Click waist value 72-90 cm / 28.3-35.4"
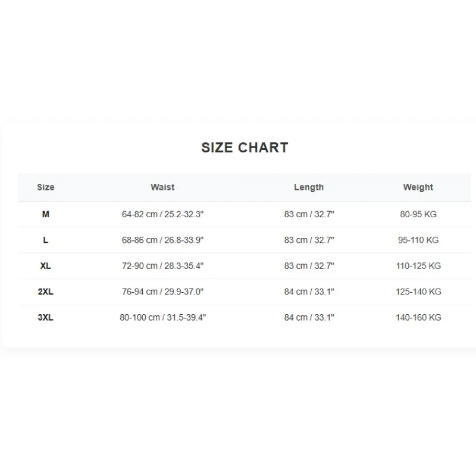476x476 pixels. (162, 266)
